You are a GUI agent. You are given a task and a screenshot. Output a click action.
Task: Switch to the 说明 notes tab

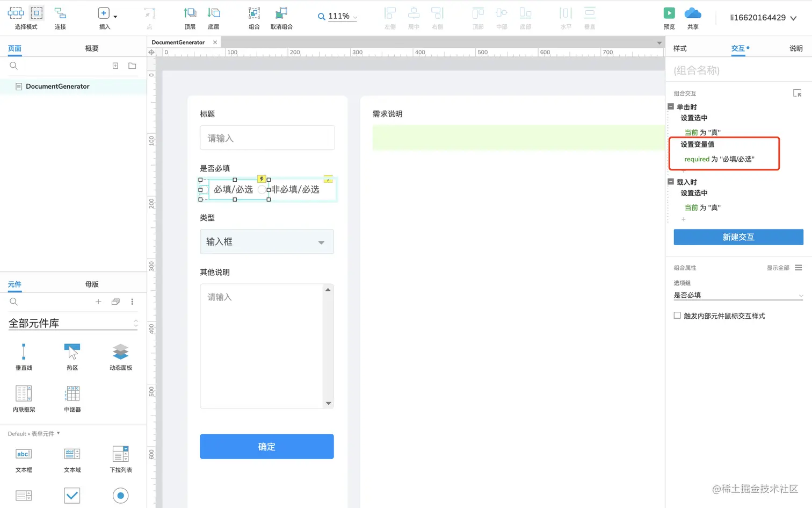point(796,48)
